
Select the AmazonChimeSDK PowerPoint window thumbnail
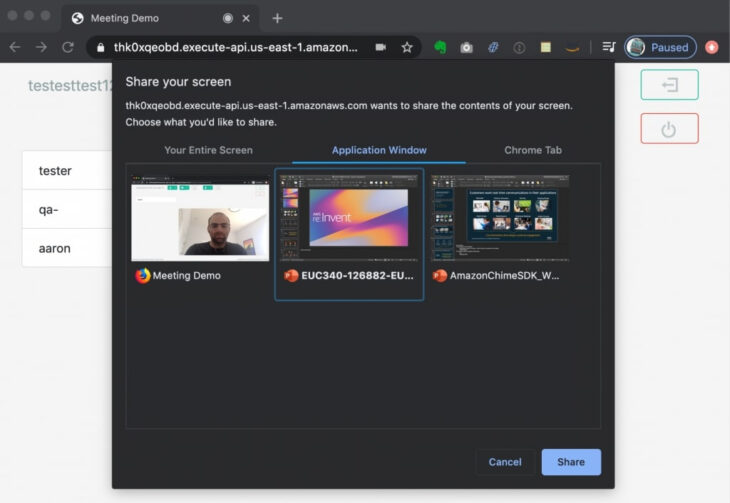tap(500, 218)
